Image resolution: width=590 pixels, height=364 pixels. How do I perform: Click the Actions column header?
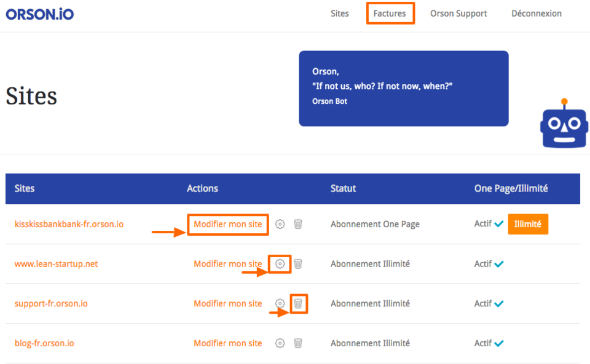click(x=202, y=188)
